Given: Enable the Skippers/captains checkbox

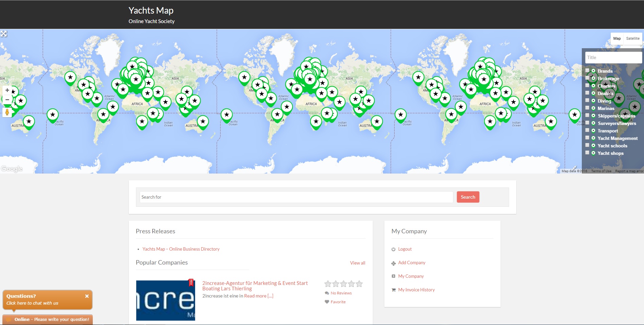Looking at the screenshot, I should click(x=587, y=115).
